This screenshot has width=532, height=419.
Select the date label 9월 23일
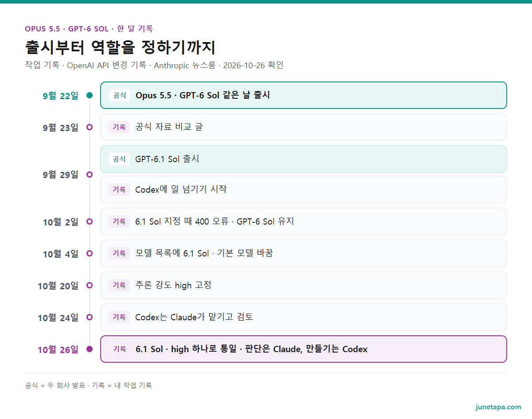coord(61,128)
